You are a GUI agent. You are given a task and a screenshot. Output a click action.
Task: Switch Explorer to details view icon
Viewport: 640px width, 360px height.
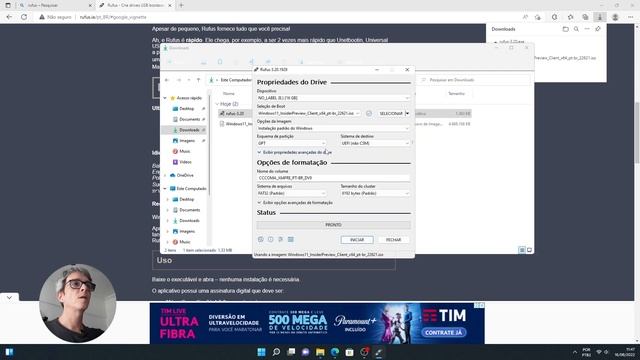522,250
